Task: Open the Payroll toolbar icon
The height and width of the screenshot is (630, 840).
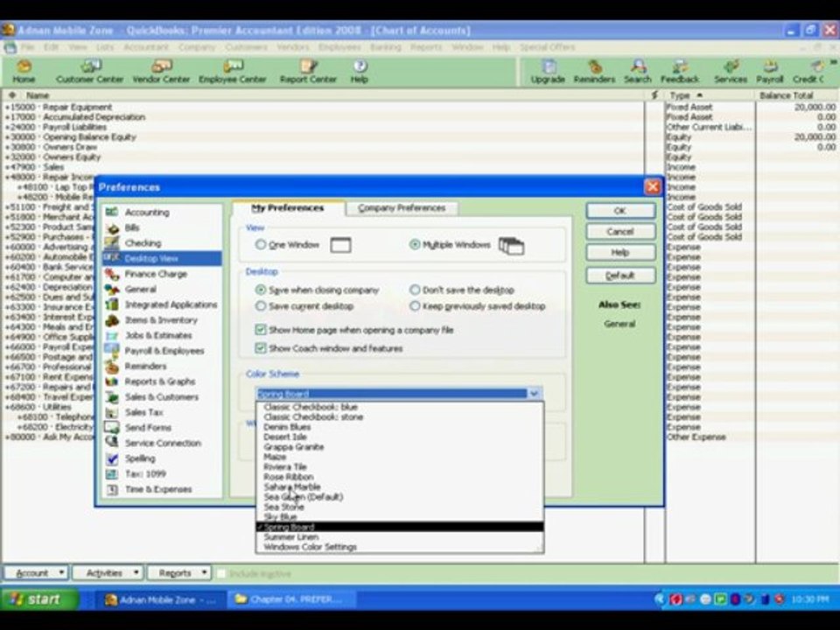Action: [770, 72]
